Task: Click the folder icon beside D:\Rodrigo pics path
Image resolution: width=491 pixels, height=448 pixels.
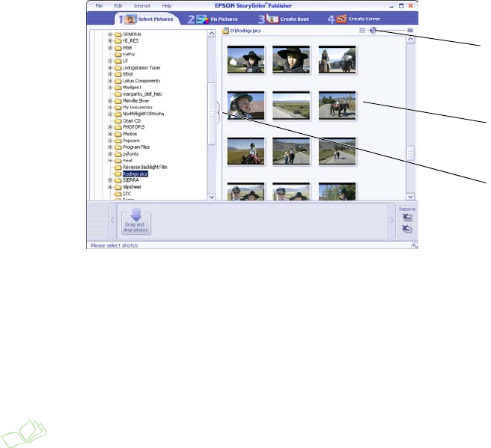Action: click(x=225, y=31)
